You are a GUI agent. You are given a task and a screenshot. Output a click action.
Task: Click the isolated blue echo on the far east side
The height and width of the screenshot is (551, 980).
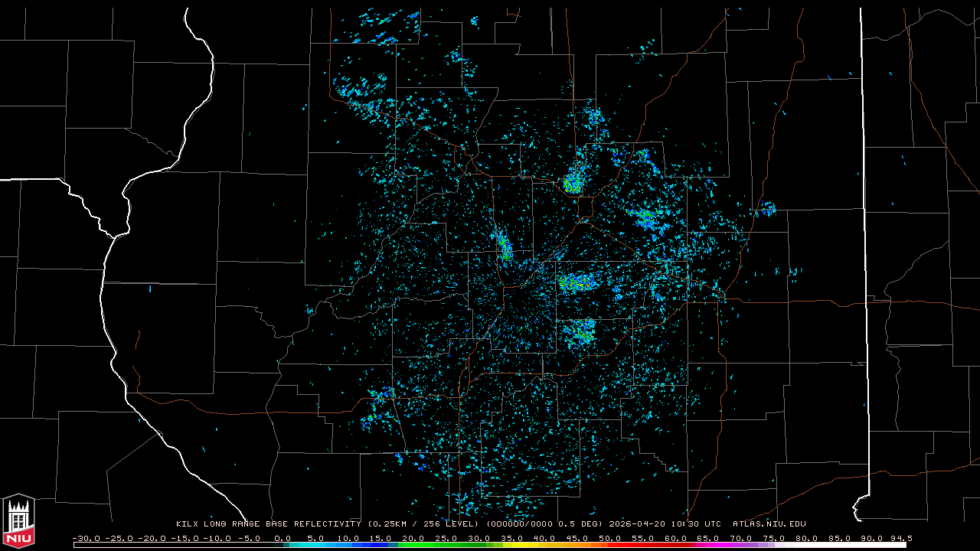coord(767,208)
